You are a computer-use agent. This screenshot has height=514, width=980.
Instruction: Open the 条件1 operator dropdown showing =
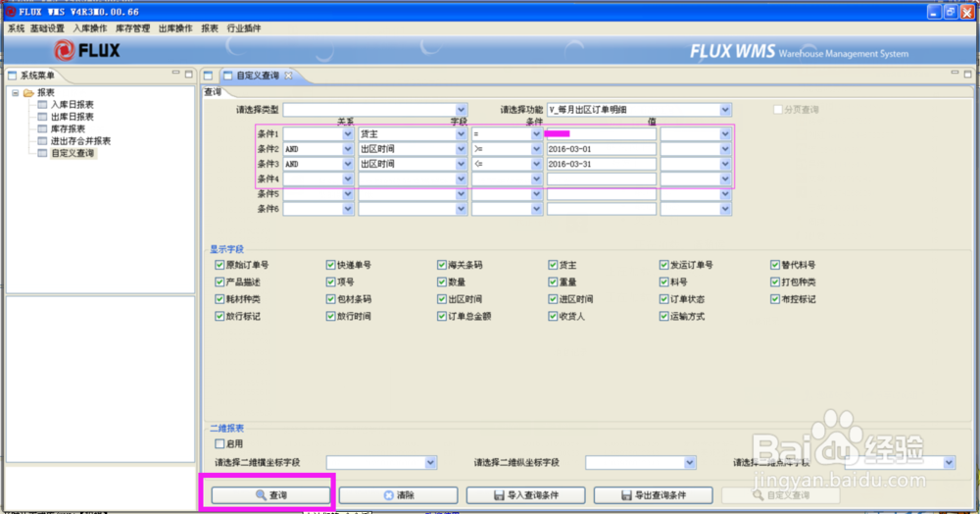click(x=536, y=133)
